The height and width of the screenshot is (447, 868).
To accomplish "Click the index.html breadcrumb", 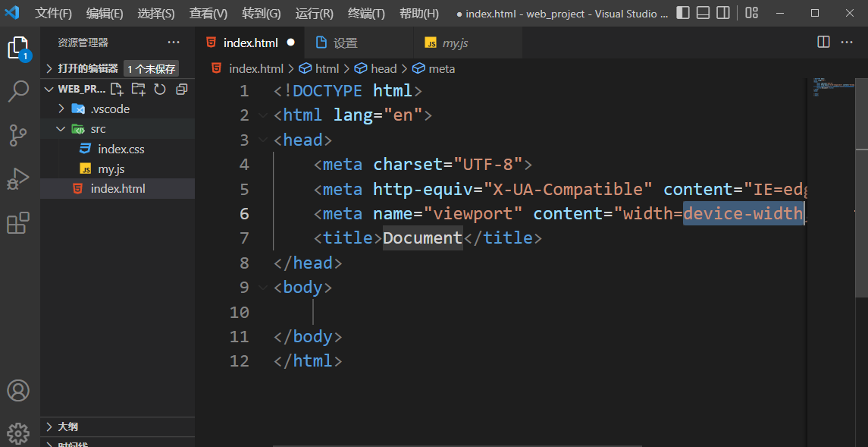I will (x=256, y=69).
